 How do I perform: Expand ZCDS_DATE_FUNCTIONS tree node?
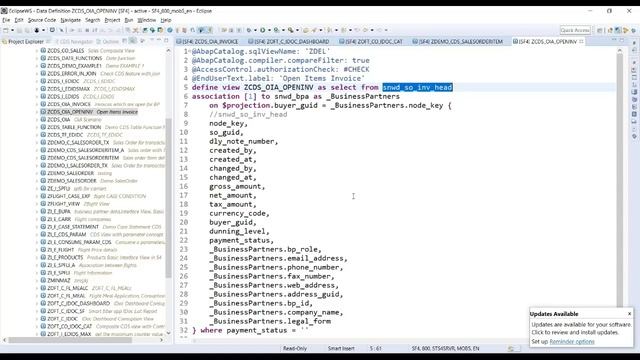[x=37, y=58]
